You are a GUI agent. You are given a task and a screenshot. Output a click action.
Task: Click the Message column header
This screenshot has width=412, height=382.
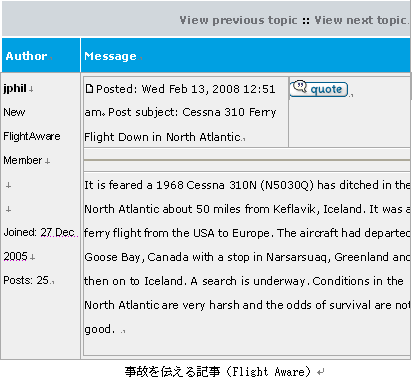[110, 56]
